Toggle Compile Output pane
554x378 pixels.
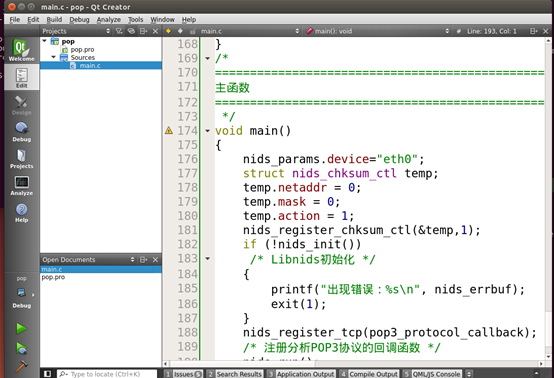(x=369, y=374)
